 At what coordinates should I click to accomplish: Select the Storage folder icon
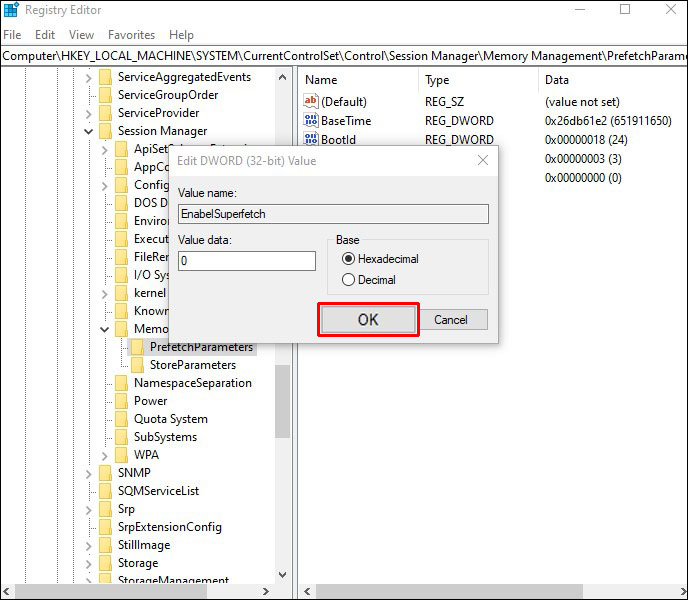click(x=105, y=563)
